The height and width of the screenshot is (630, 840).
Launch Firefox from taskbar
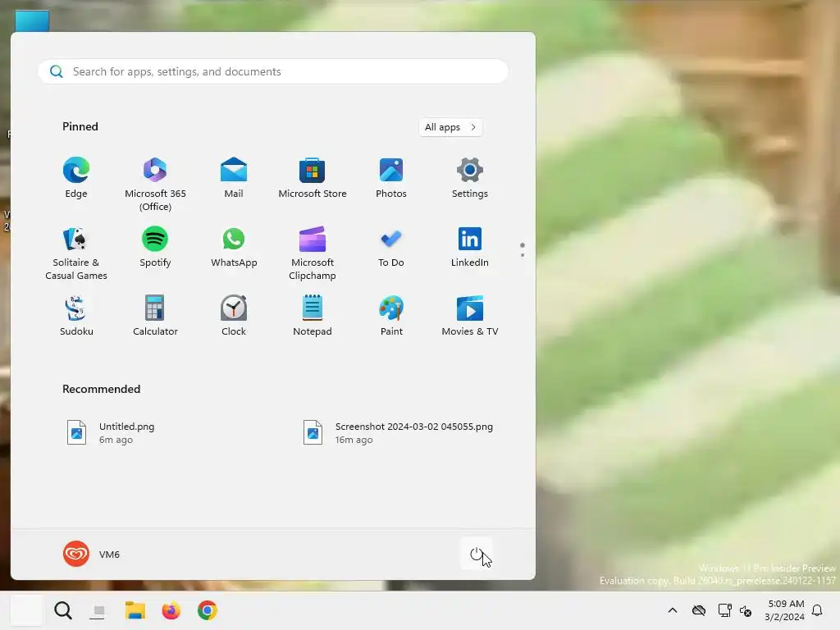click(x=171, y=610)
